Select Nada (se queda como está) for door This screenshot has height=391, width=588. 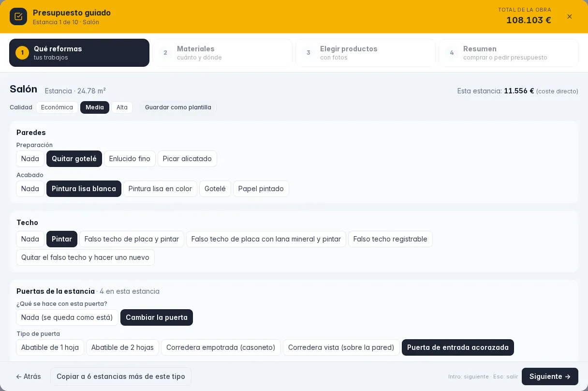click(67, 317)
